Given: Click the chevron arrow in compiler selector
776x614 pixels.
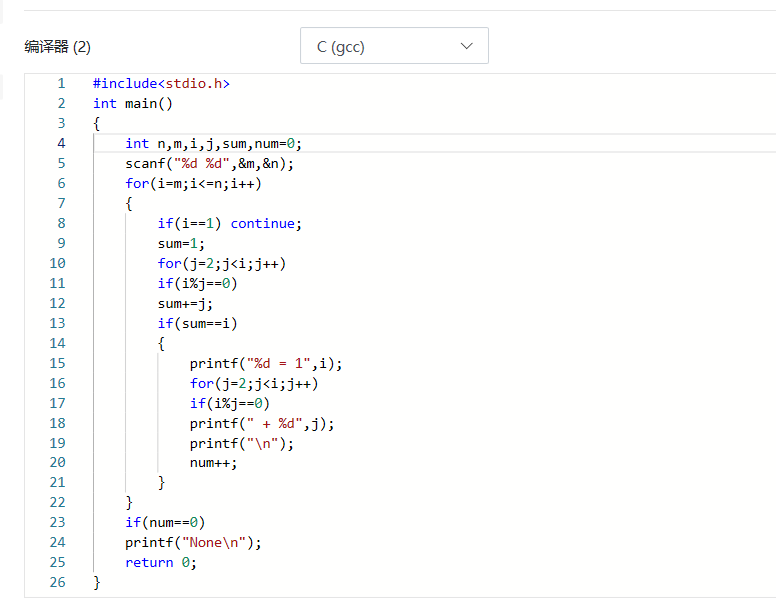Looking at the screenshot, I should [466, 46].
